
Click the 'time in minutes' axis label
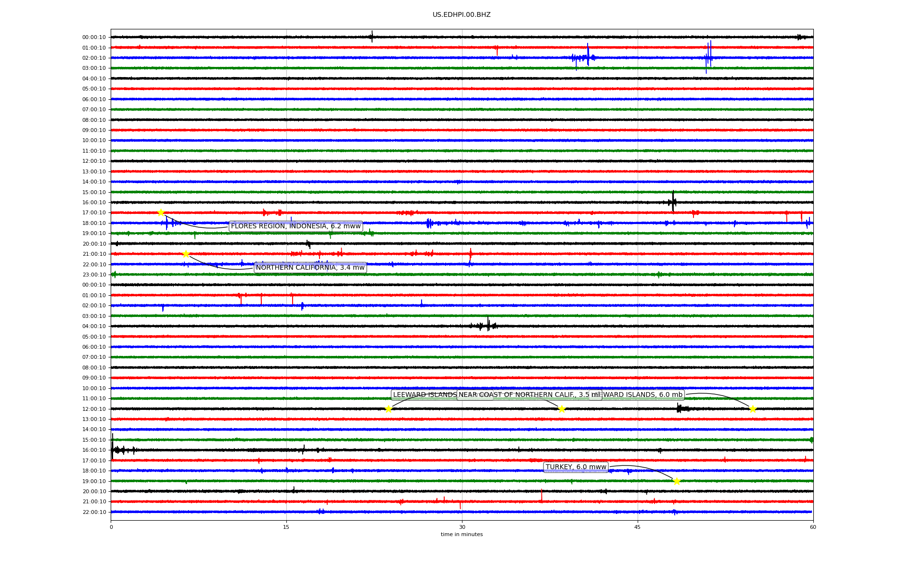point(462,535)
